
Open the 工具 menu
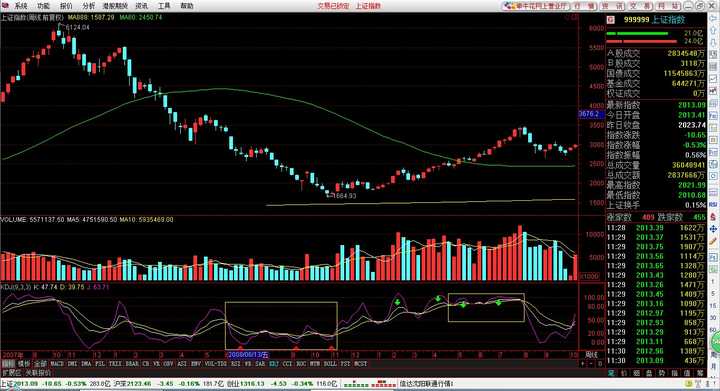pyautogui.click(x=164, y=6)
